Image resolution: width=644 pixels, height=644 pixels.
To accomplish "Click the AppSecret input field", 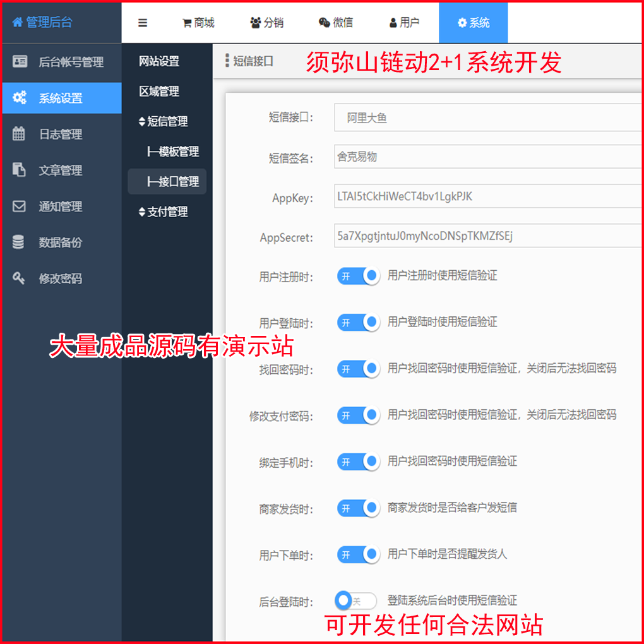I will pyautogui.click(x=486, y=236).
